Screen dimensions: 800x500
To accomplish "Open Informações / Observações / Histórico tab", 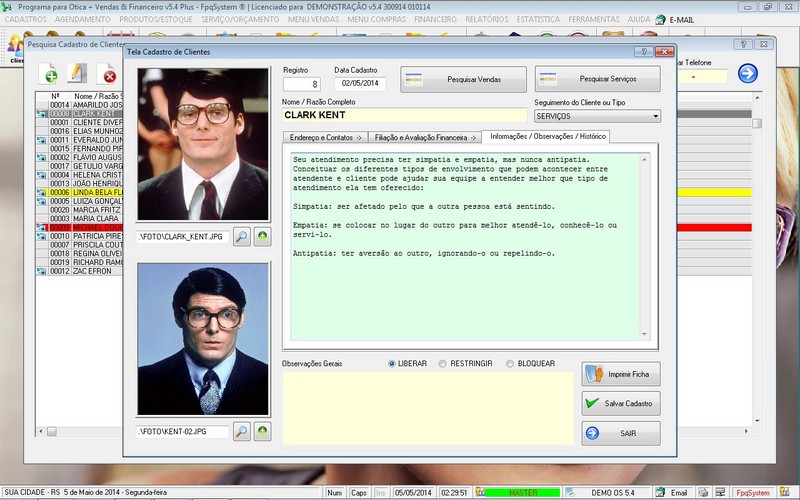I will click(x=547, y=136).
